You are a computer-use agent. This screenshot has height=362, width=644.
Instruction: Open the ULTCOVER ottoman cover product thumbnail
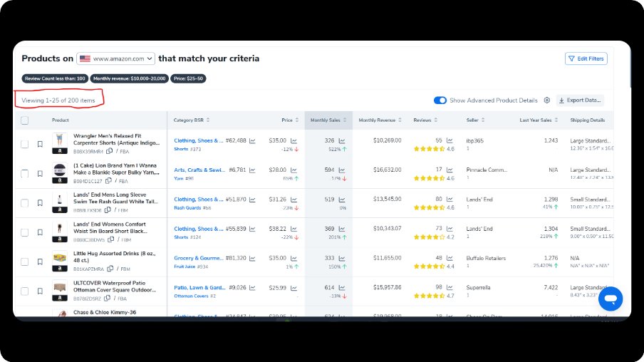click(60, 287)
